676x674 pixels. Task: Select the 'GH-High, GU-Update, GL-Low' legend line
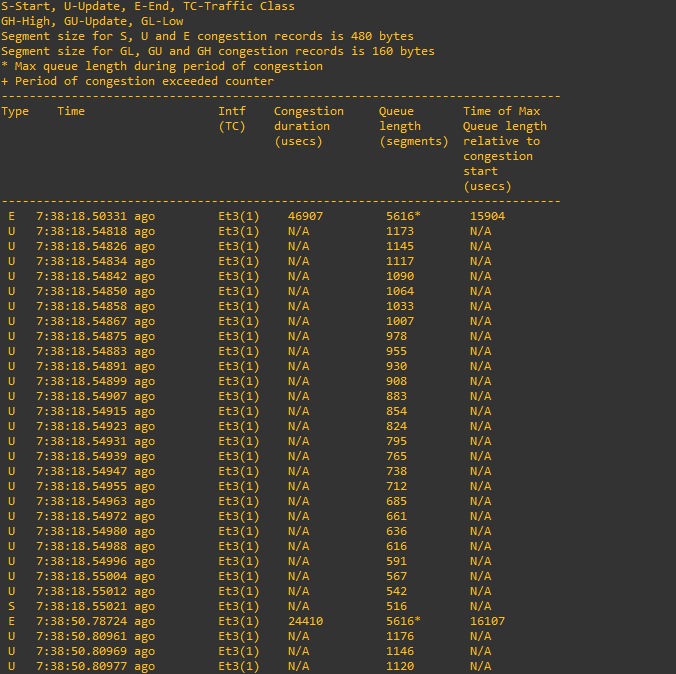[x=92, y=21]
